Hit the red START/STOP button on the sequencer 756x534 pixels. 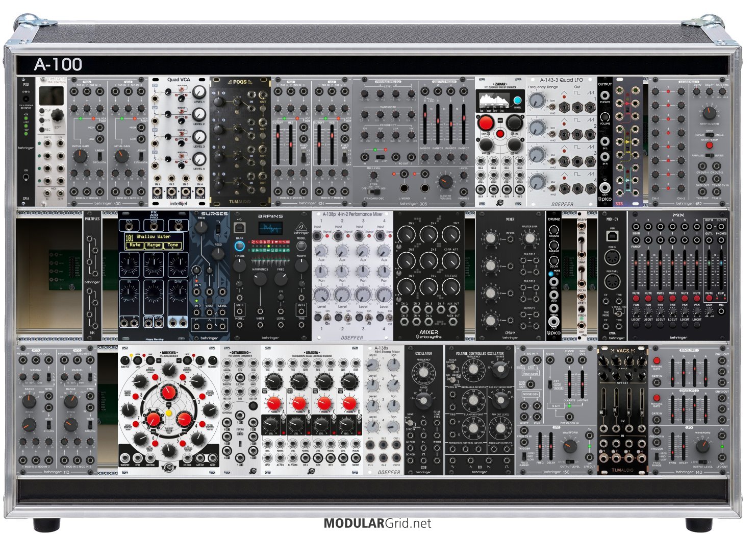tap(709, 145)
